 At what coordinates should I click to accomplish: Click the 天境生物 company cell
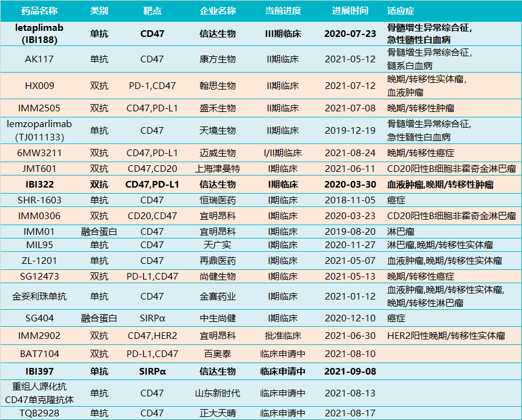[217, 130]
